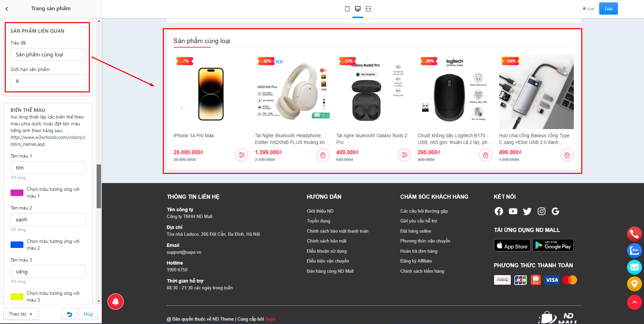
Task: Switch to desktop preview icon
Action: 358,9
